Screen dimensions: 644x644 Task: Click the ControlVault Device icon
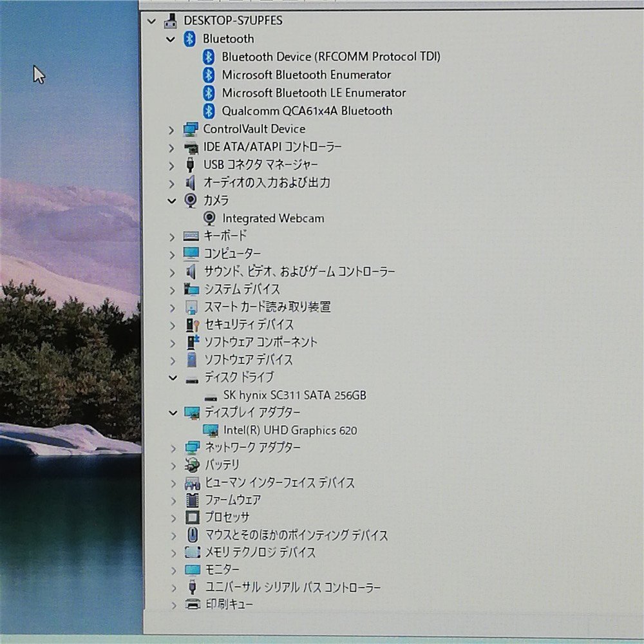coord(191,129)
